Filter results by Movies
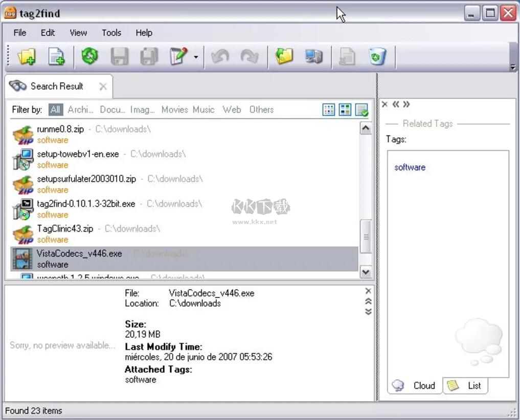Viewport: 520px width, 420px height. pos(175,109)
